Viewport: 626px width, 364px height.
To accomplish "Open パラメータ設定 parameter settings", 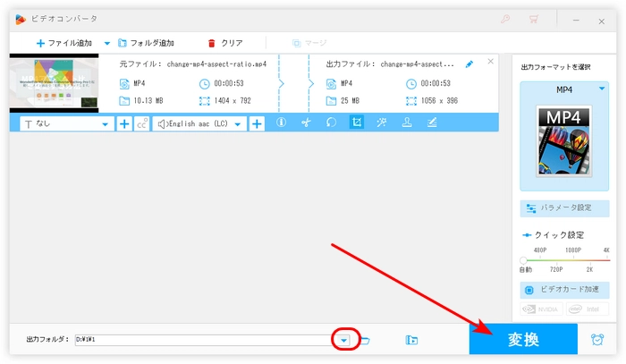I will (x=564, y=207).
